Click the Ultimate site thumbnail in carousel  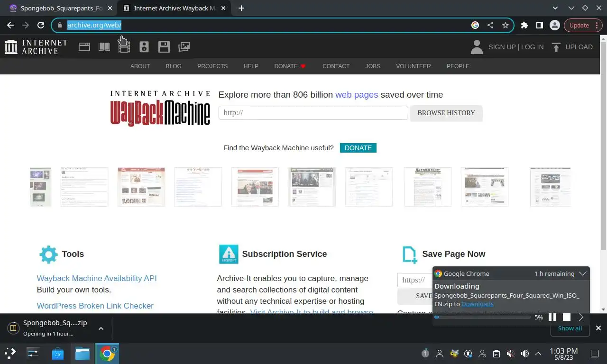427,187
